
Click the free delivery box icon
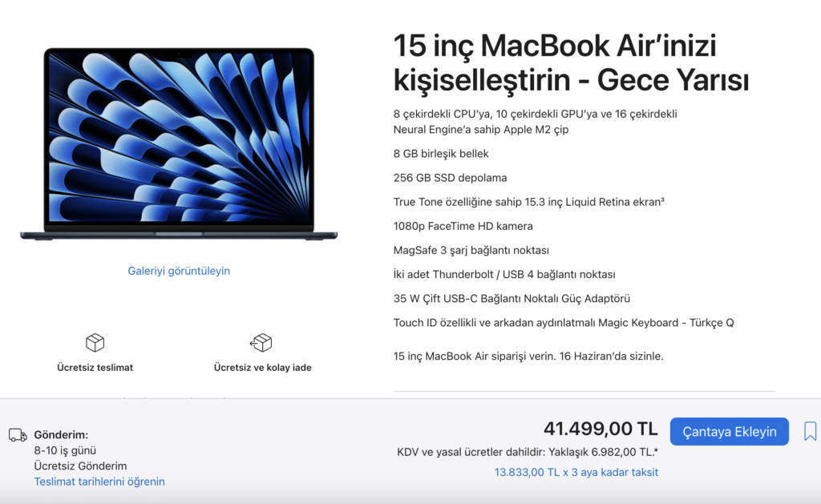(95, 343)
